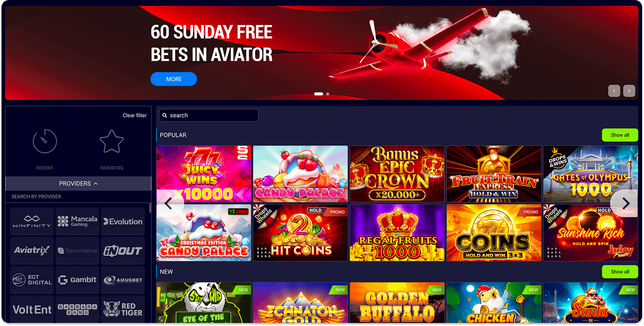Select the second banner slide indicator dot
Viewport: 644px width, 326px height.
[x=327, y=94]
